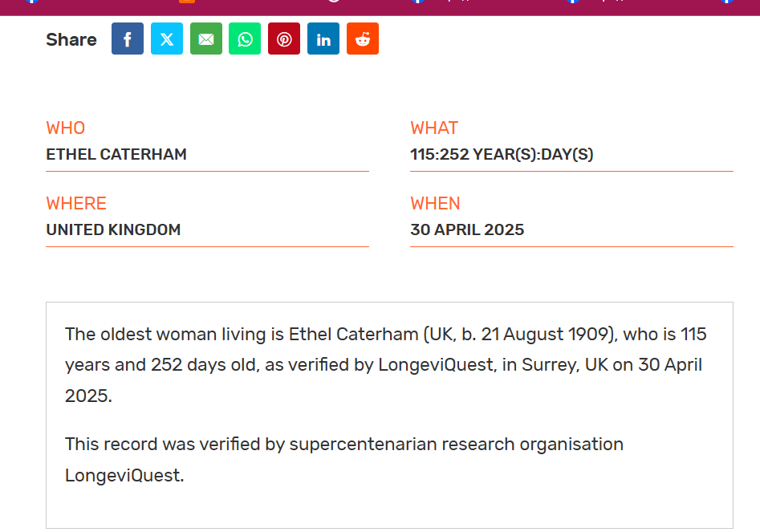Select the 30 APRIL 2025 date
760x532 pixels.
click(467, 229)
